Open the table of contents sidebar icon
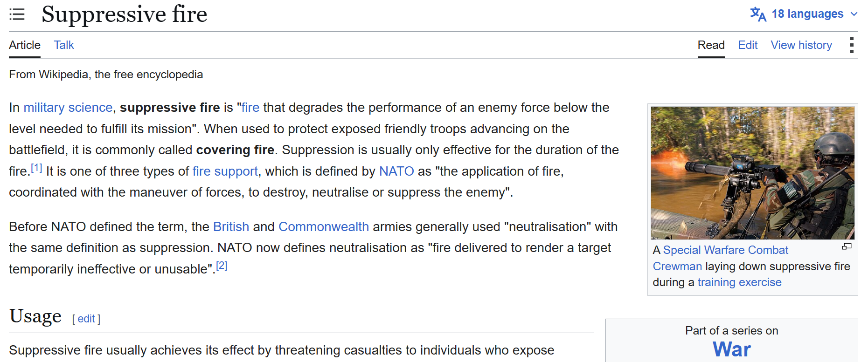Image resolution: width=868 pixels, height=362 pixels. click(x=17, y=14)
